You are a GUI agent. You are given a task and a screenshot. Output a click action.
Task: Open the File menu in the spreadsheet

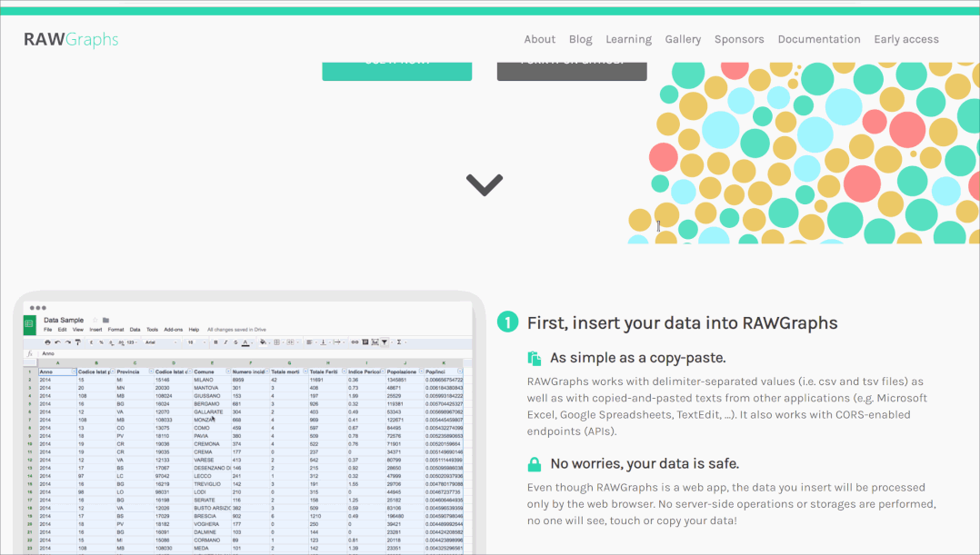pos(47,330)
